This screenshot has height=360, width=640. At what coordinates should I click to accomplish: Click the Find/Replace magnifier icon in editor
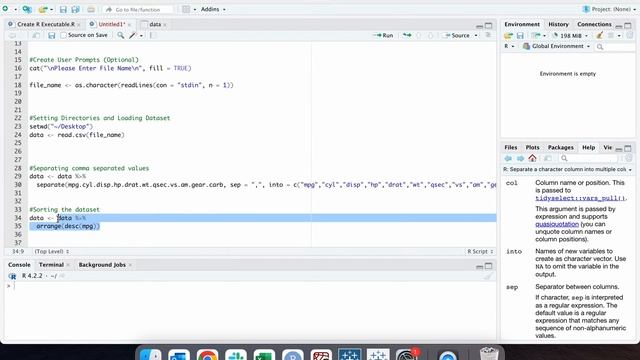pos(120,36)
